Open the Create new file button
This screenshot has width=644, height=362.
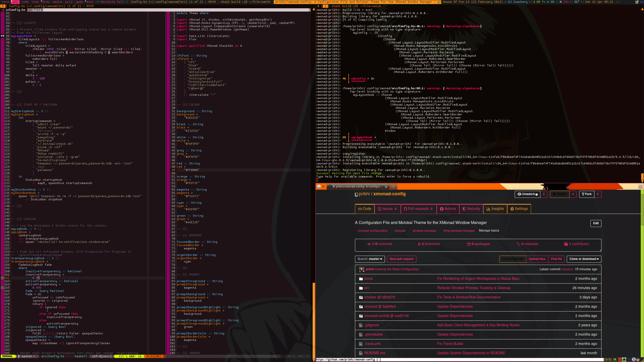click(x=513, y=259)
